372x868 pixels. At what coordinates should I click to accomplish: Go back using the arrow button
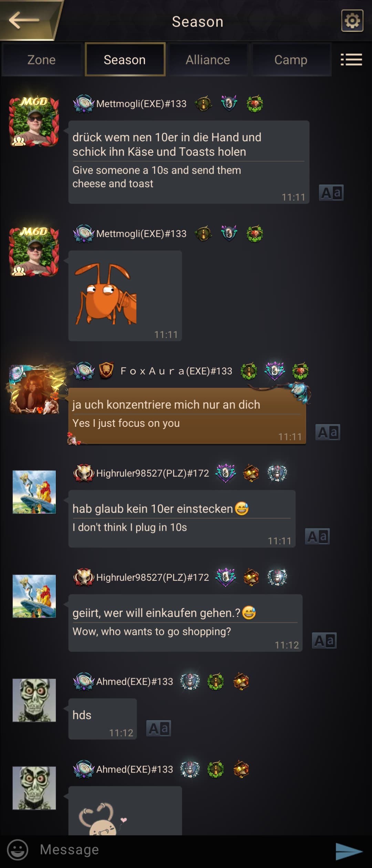click(24, 20)
